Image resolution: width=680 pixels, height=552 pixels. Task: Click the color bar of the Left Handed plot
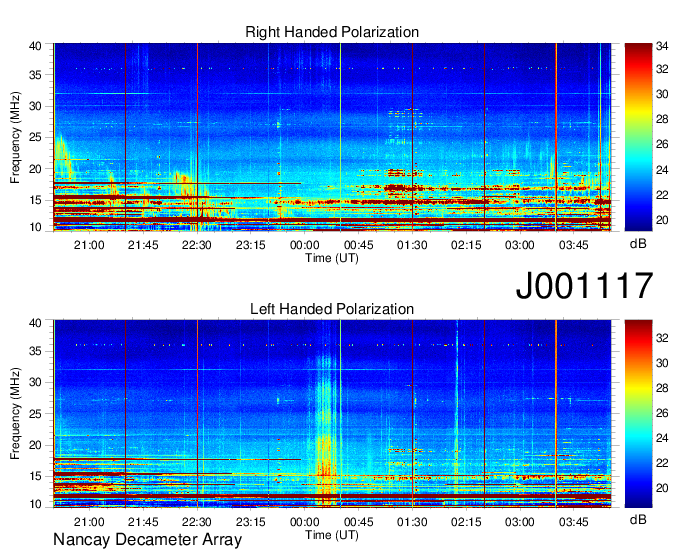tap(638, 414)
